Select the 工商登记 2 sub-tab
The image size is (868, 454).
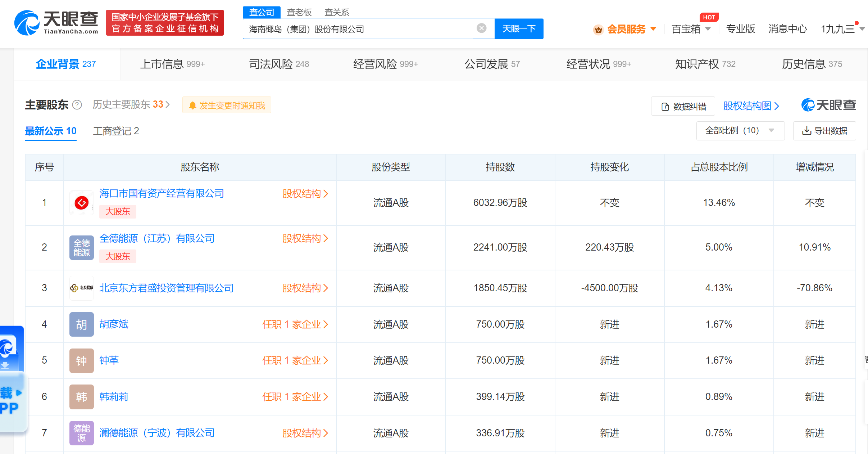(116, 131)
